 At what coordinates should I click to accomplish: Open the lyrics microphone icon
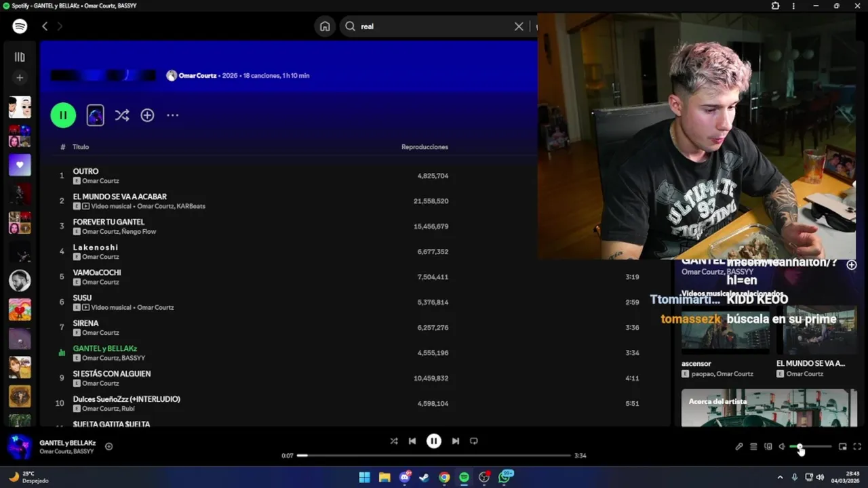tap(739, 447)
